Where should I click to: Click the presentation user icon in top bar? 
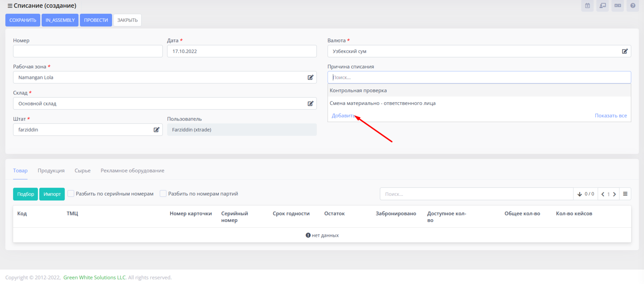tap(603, 6)
